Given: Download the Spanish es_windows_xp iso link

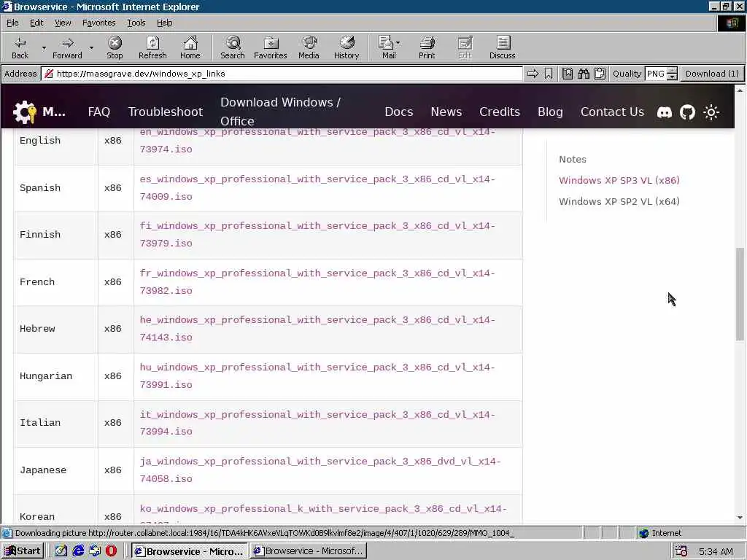Looking at the screenshot, I should [x=317, y=187].
